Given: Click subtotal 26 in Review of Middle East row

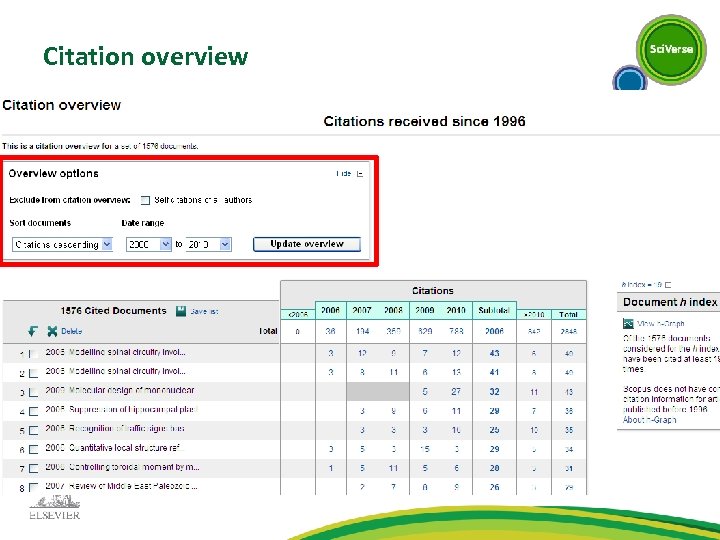Looking at the screenshot, I should tap(494, 487).
